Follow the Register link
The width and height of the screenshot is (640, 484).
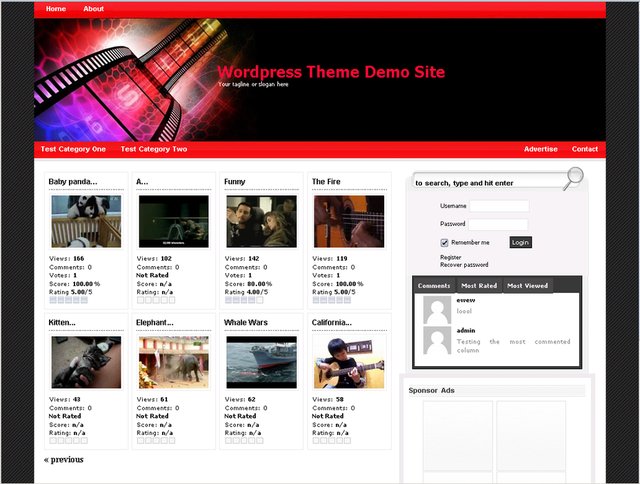pos(451,257)
